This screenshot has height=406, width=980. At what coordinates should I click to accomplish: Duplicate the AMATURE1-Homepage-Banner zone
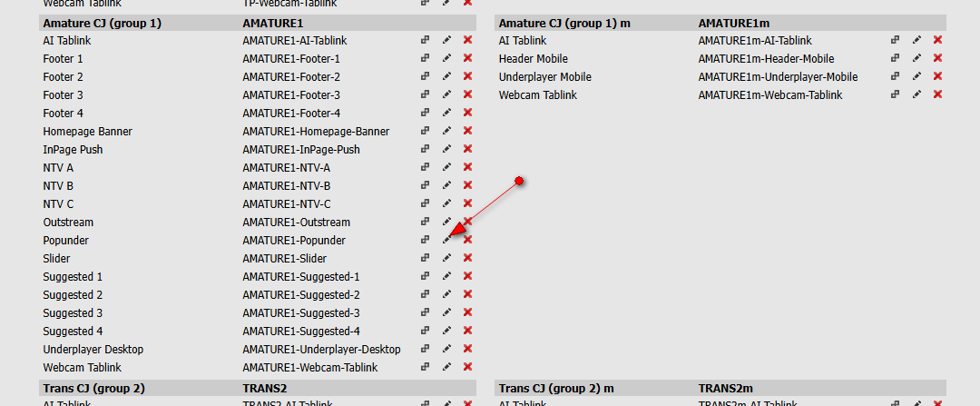(426, 132)
